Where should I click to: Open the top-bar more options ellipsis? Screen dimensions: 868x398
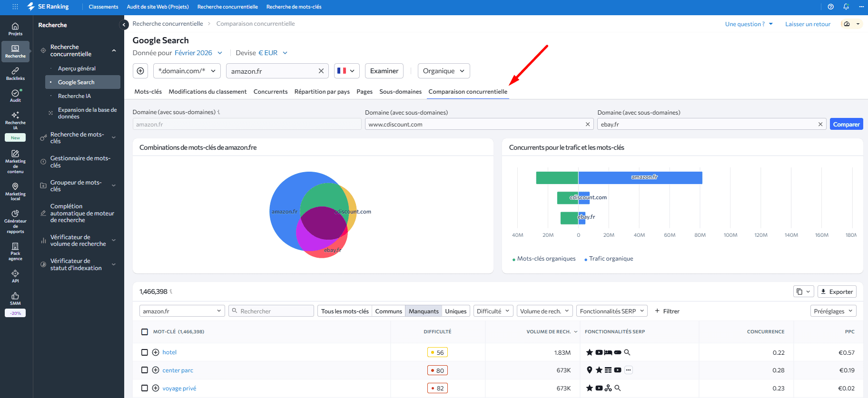click(x=861, y=7)
